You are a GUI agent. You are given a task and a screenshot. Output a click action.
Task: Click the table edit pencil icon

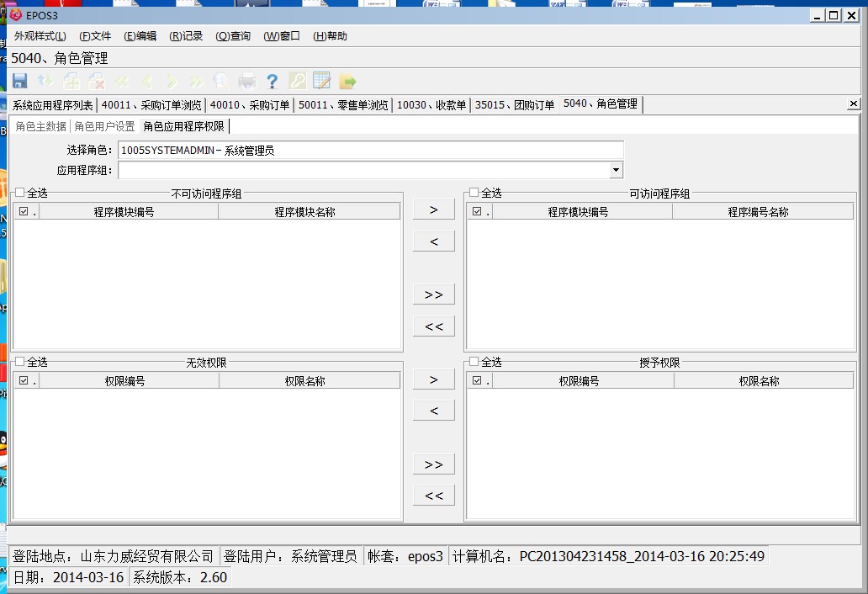pos(321,81)
